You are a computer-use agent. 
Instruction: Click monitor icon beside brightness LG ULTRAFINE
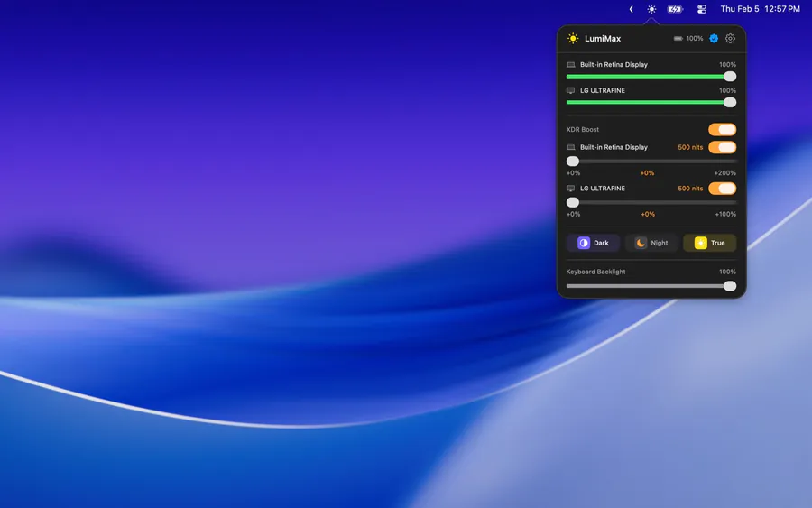click(571, 90)
